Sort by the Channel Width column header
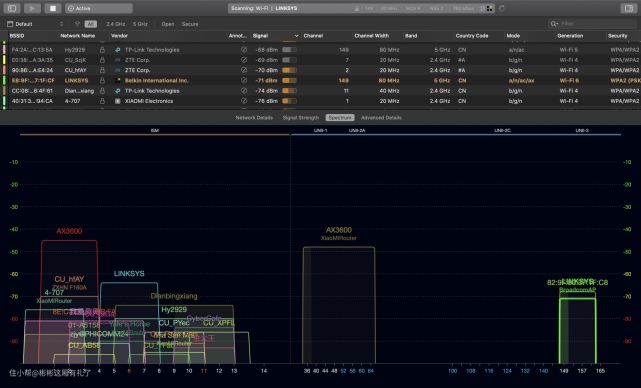The width and height of the screenshot is (641, 388). pyautogui.click(x=372, y=36)
